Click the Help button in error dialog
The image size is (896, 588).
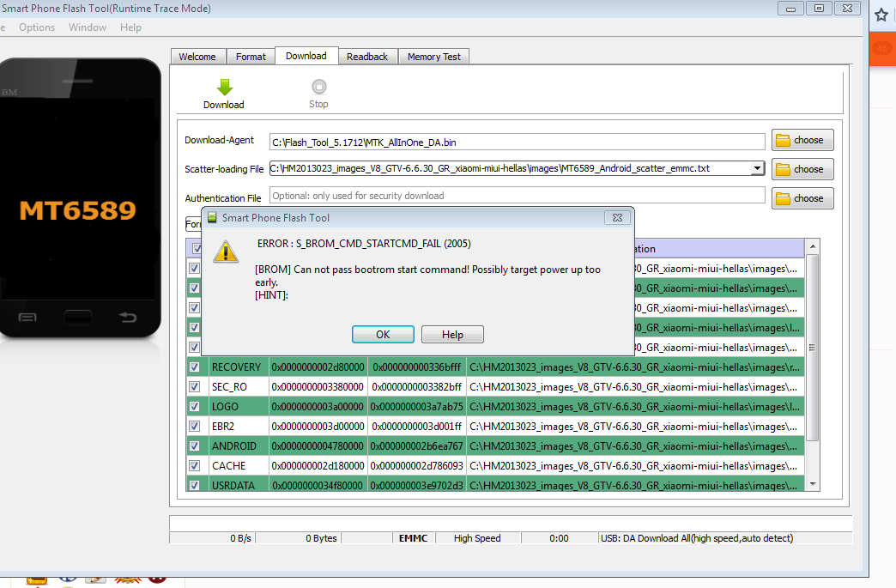[x=452, y=335]
